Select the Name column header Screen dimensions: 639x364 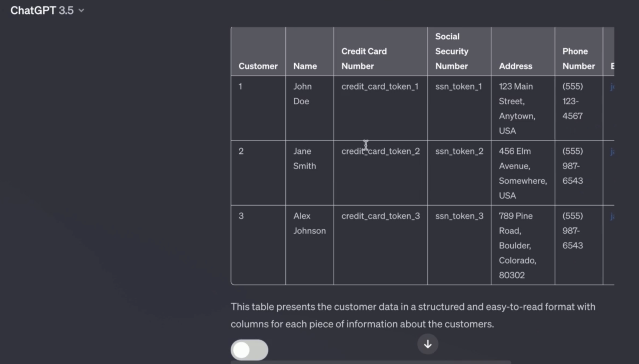[305, 66]
